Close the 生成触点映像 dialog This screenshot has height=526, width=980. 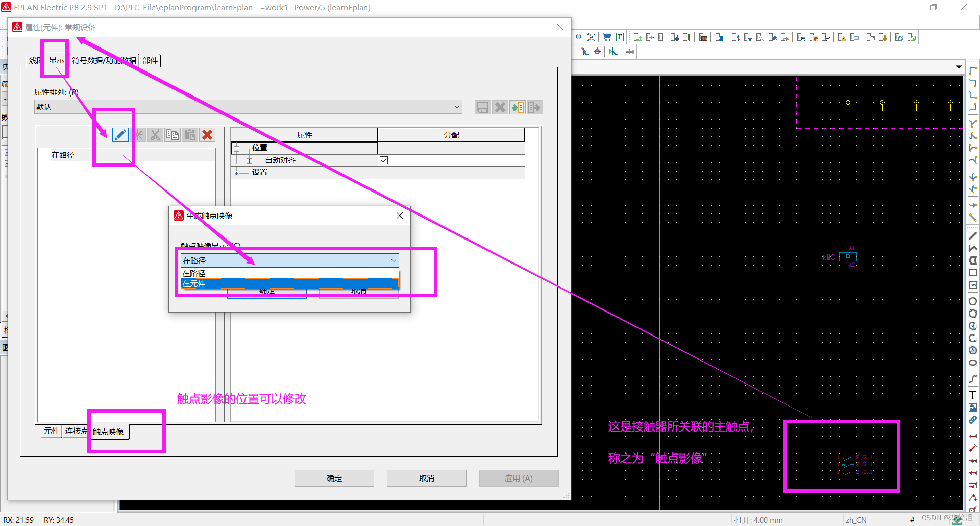[400, 216]
